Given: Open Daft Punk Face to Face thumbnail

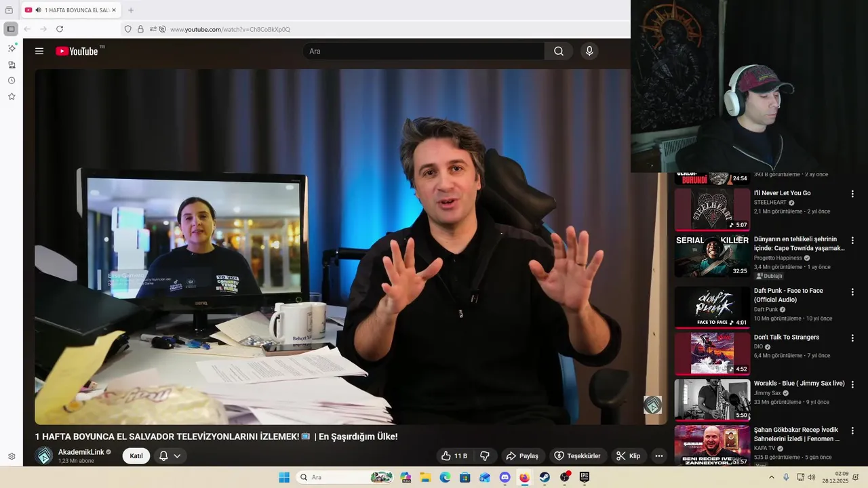Looking at the screenshot, I should pos(712,307).
